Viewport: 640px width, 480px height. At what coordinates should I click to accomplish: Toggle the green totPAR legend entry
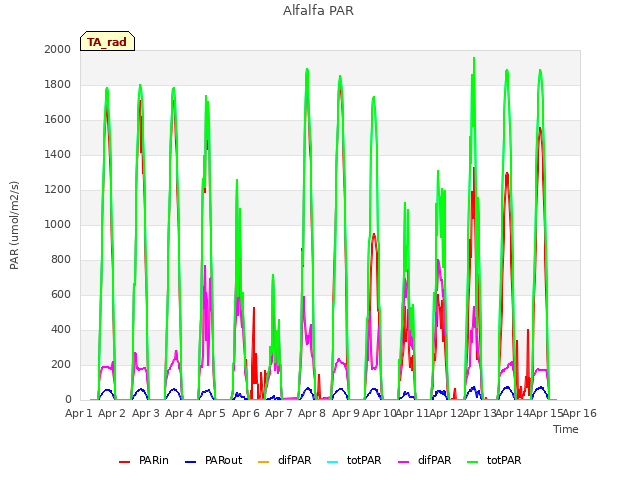coord(494,460)
